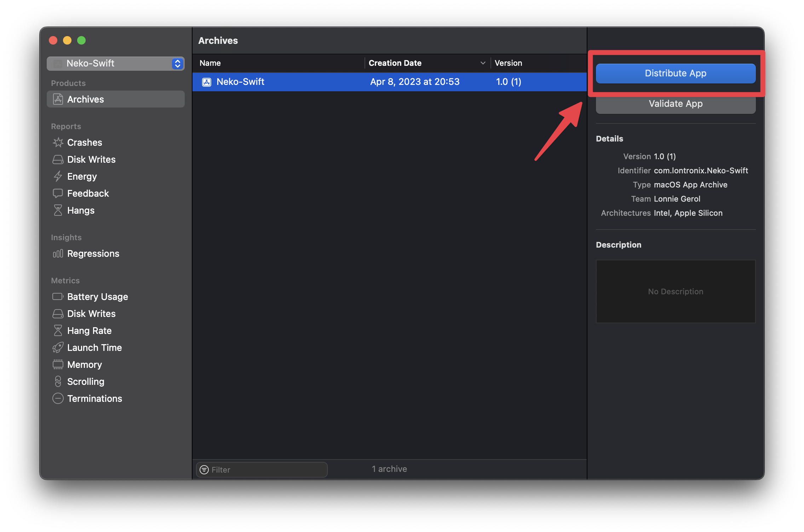This screenshot has width=804, height=532.
Task: Click the Crashes starburst icon
Action: [x=58, y=143]
